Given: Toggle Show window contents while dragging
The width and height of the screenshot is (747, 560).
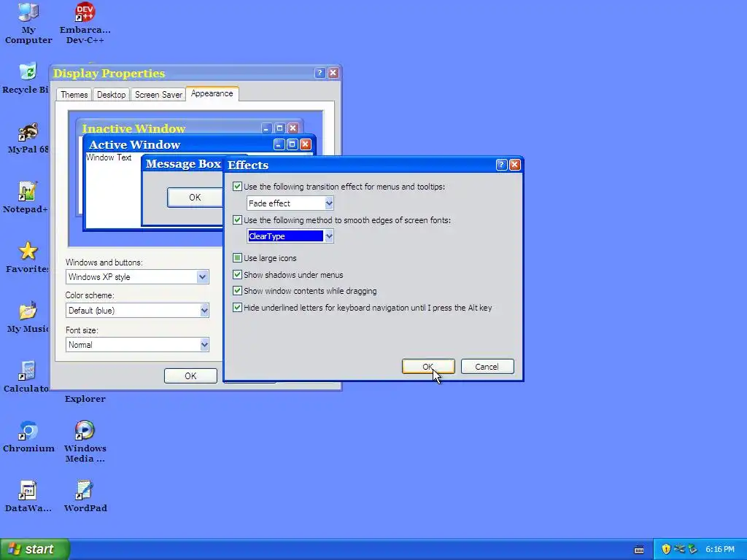Looking at the screenshot, I should point(237,291).
